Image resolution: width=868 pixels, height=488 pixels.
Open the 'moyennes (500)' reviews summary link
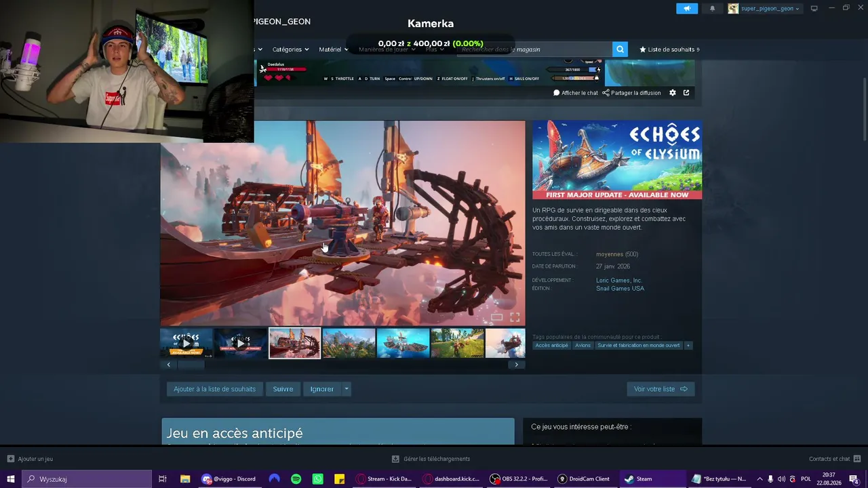point(617,254)
